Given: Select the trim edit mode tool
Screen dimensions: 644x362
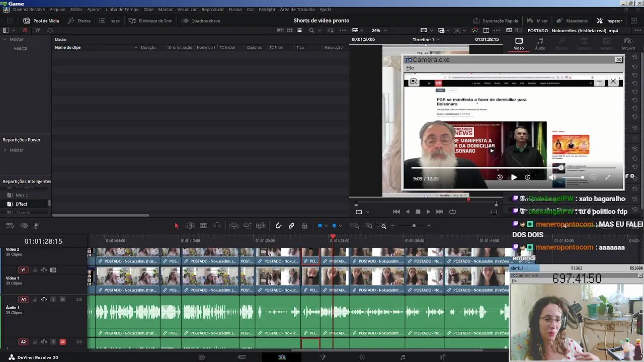Looking at the screenshot, I should point(190,226).
